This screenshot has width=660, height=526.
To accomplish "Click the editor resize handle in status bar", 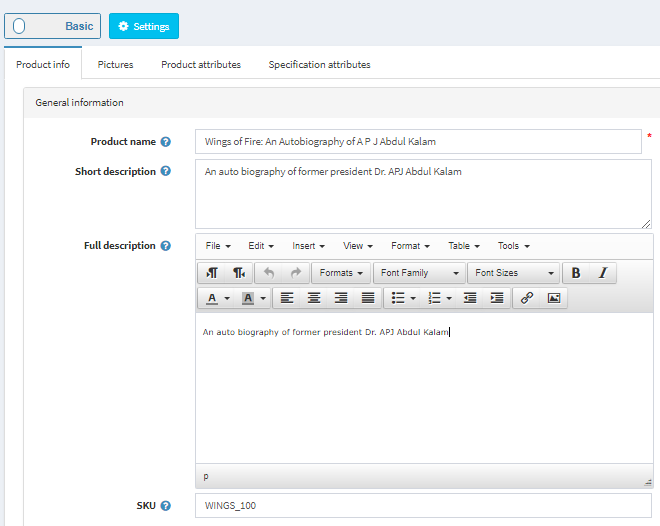I will [x=648, y=483].
